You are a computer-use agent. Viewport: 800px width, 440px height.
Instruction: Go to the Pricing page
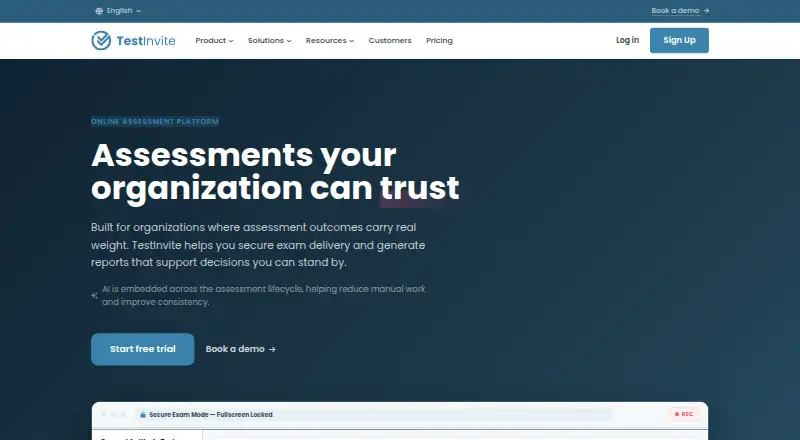(x=439, y=40)
